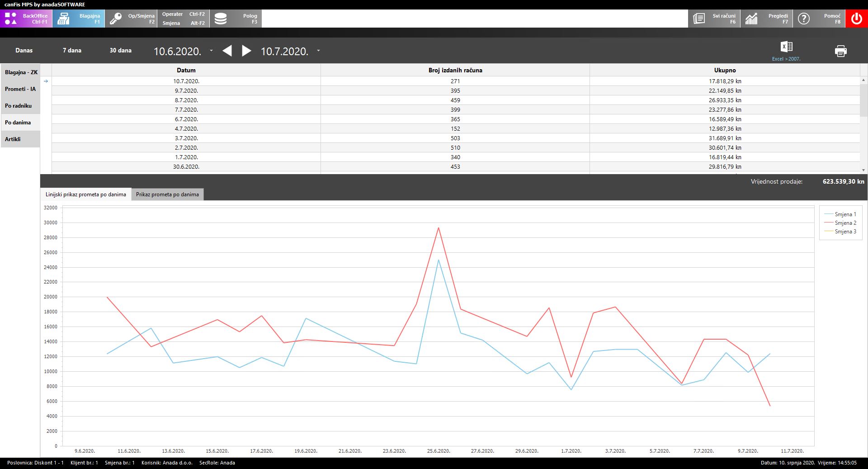Open Blagajna - ZK side tab
This screenshot has height=469, width=868.
pos(20,72)
